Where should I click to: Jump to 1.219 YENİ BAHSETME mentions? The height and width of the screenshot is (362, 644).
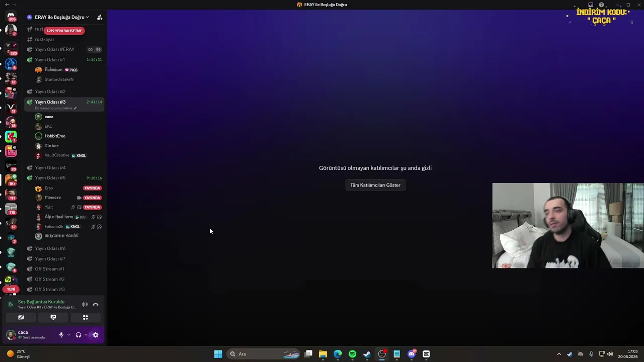64,31
